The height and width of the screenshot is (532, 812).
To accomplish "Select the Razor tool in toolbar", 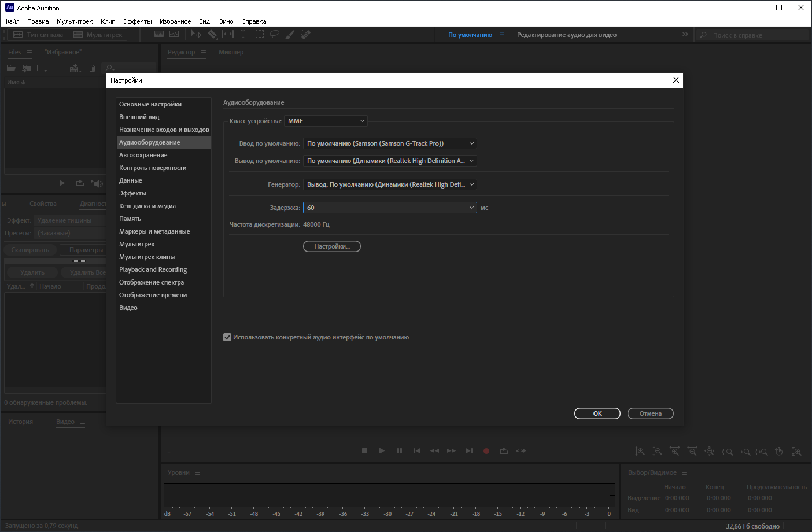I will 212,35.
